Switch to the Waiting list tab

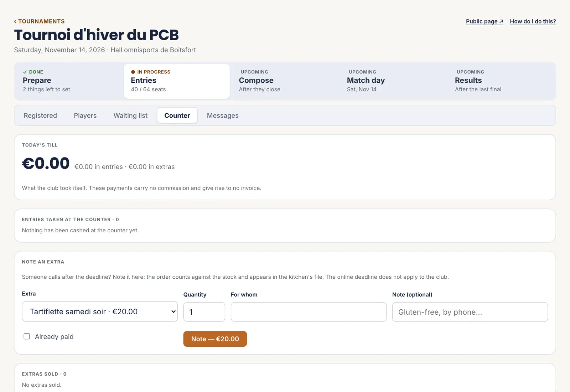[x=130, y=115]
